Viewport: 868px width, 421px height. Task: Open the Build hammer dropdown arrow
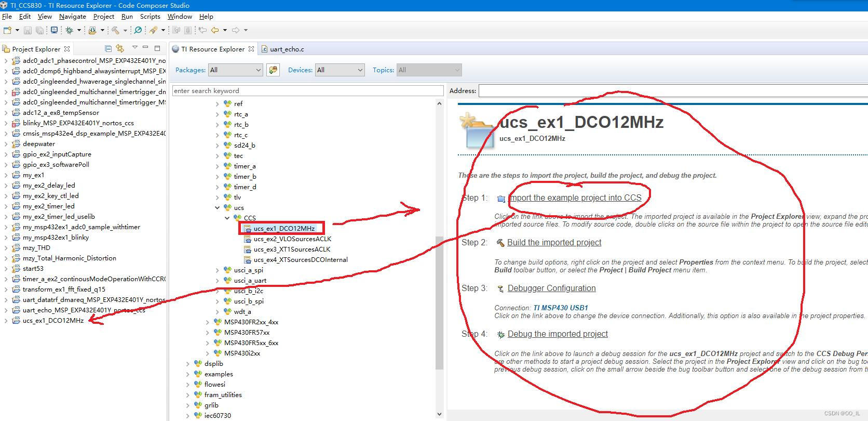click(x=125, y=30)
